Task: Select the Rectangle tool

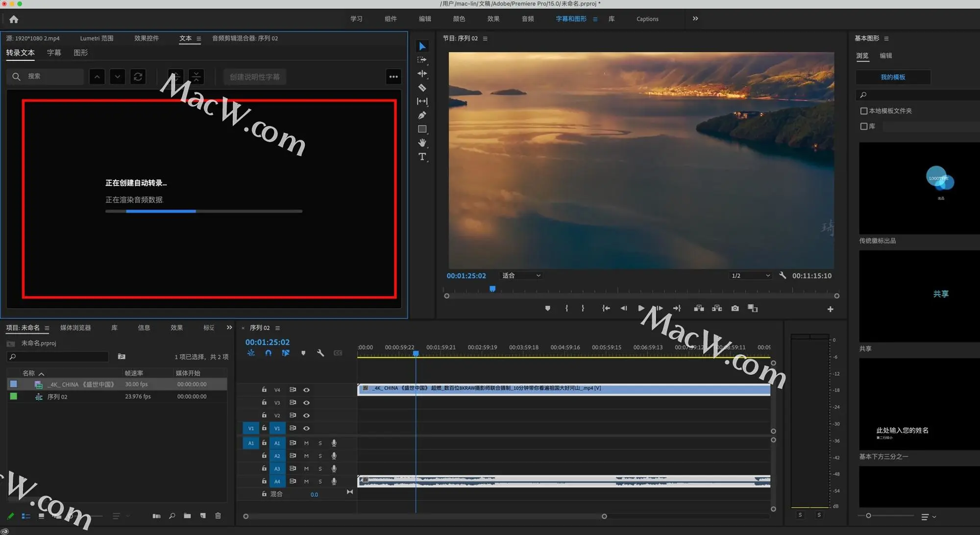Action: pyautogui.click(x=422, y=129)
